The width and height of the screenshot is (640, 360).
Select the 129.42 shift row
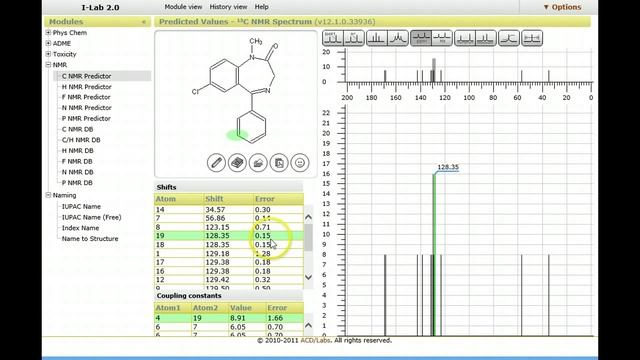coord(229,280)
